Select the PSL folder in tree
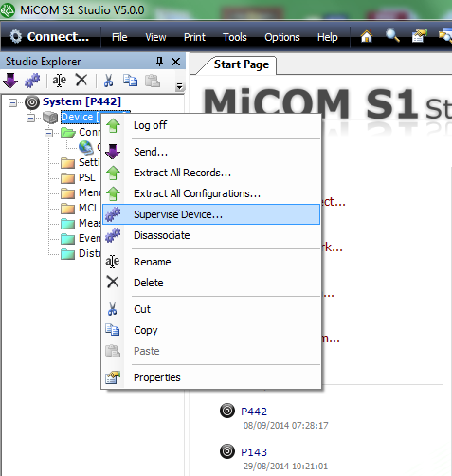 (87, 177)
